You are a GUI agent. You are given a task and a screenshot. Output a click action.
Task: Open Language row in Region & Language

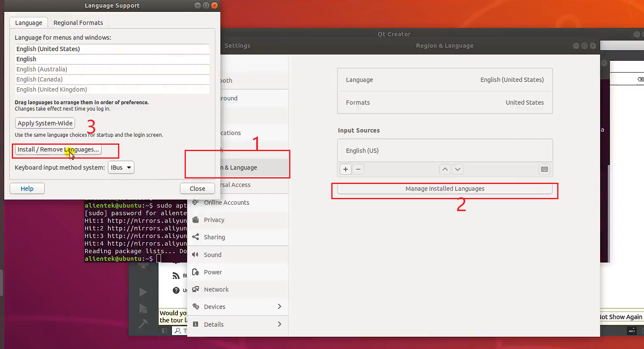tap(445, 80)
